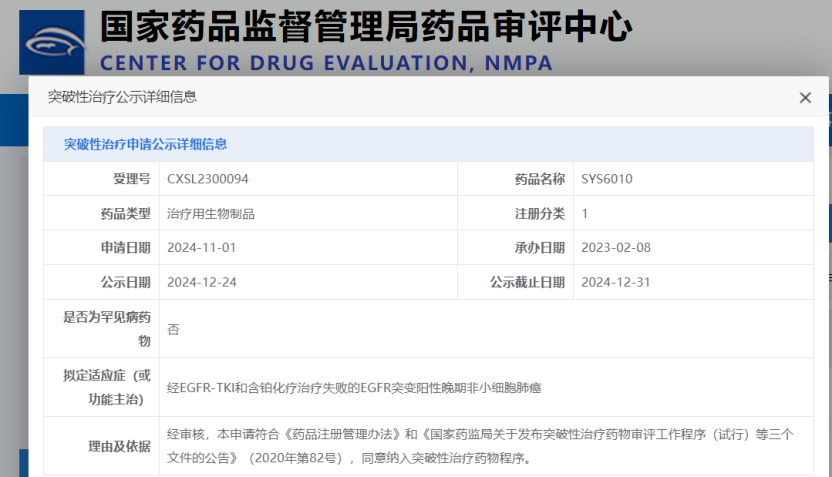Click the 国家药品监督管理局药品审评中心 site title
Screen dimensions: 832x477
click(x=366, y=27)
